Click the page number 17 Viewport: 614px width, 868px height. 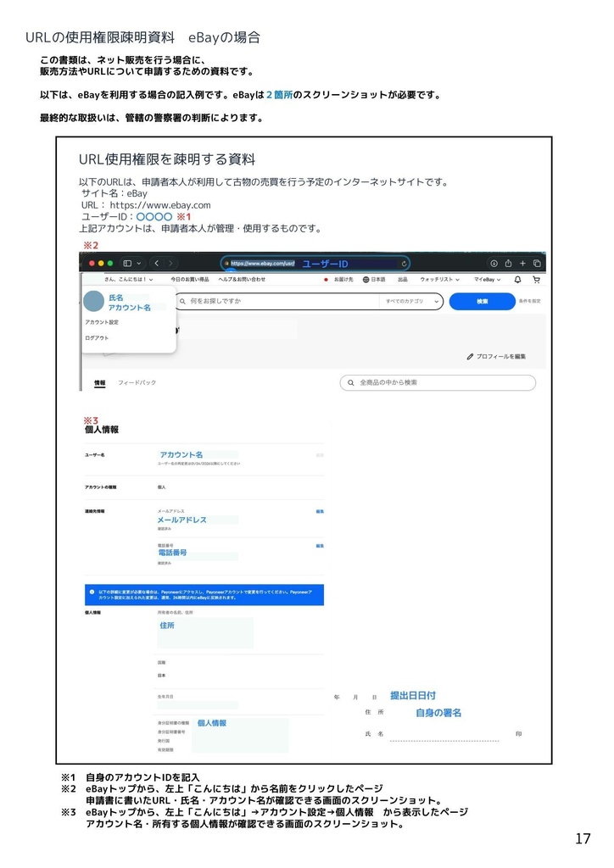583,838
